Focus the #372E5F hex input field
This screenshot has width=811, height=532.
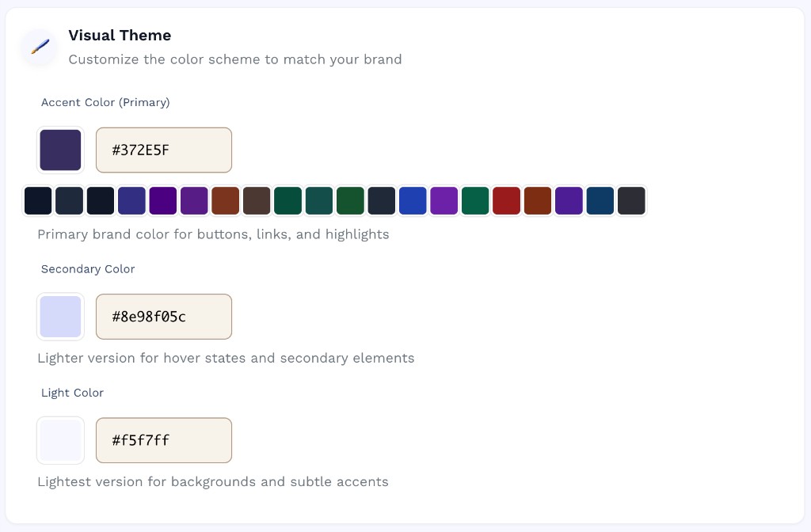[x=164, y=150]
